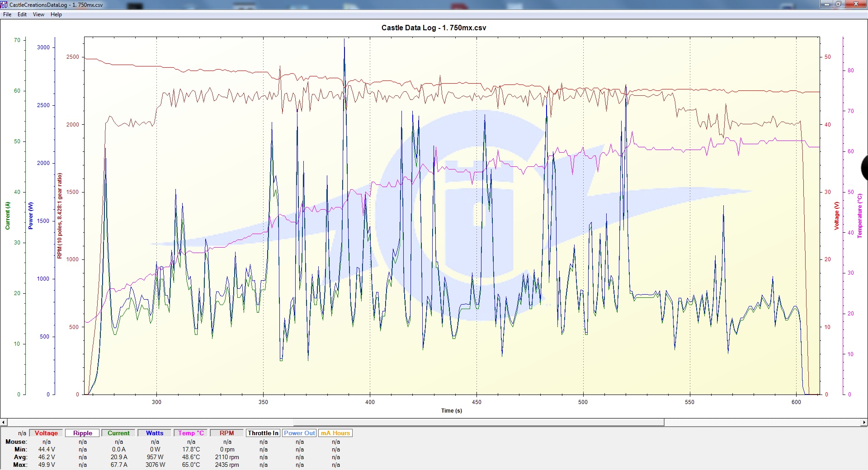Click the 'Avg:' row label
Viewport: 868px width, 470px height.
(20, 457)
